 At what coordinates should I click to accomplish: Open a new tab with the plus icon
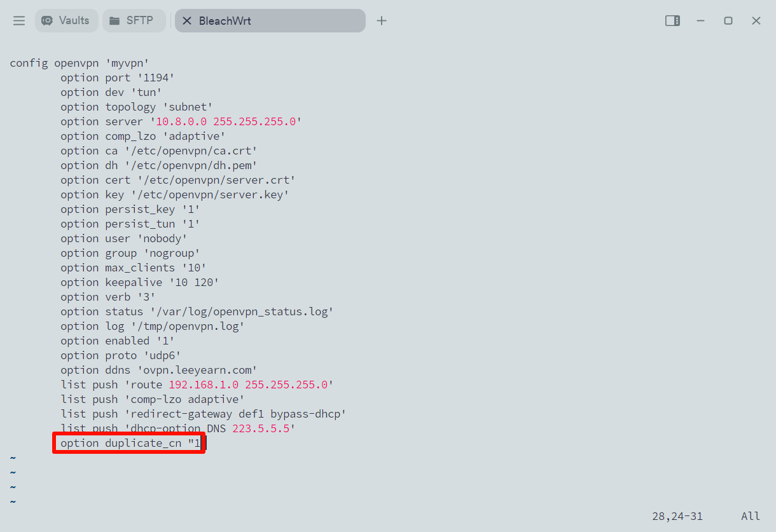point(382,21)
